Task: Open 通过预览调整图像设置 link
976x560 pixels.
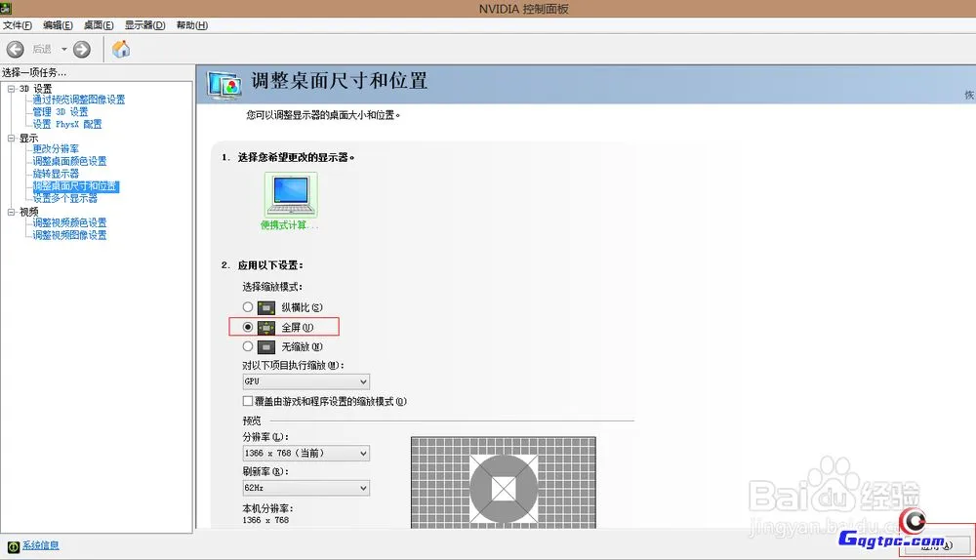Action: (x=79, y=100)
